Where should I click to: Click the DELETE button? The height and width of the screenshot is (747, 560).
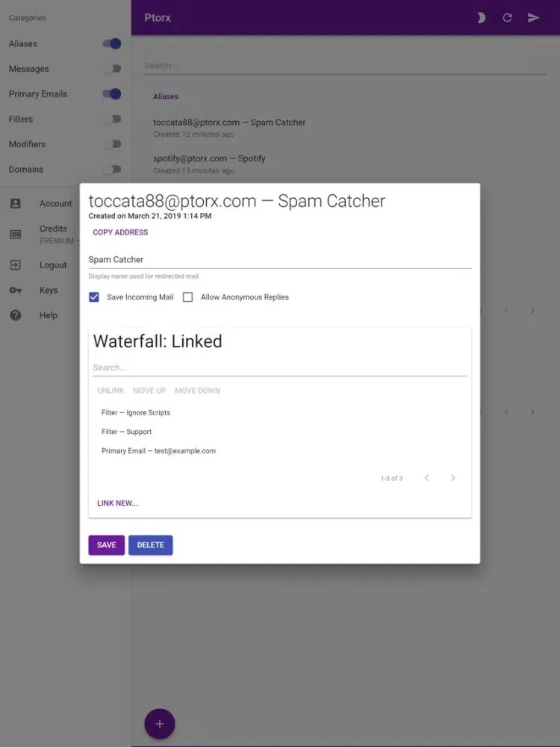point(151,545)
